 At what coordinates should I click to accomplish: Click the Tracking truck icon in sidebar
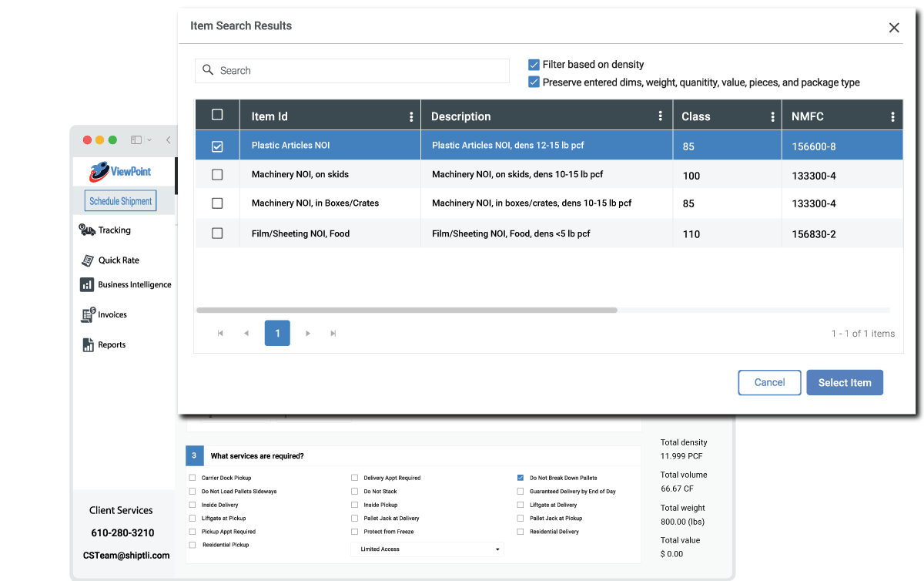tap(87, 230)
